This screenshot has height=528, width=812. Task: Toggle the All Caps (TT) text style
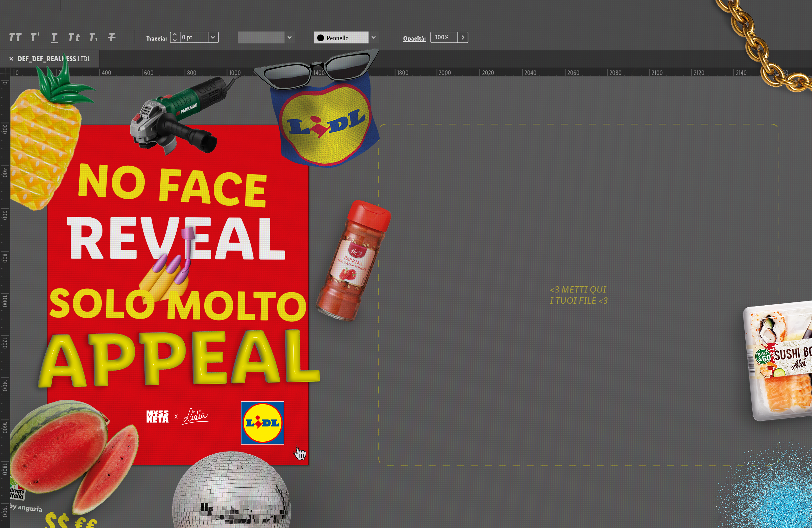(15, 37)
